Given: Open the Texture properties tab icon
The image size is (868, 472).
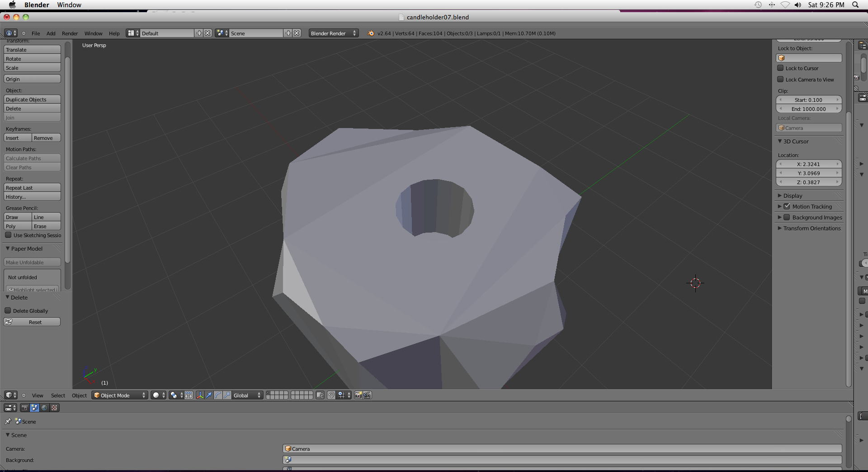Looking at the screenshot, I should point(54,408).
